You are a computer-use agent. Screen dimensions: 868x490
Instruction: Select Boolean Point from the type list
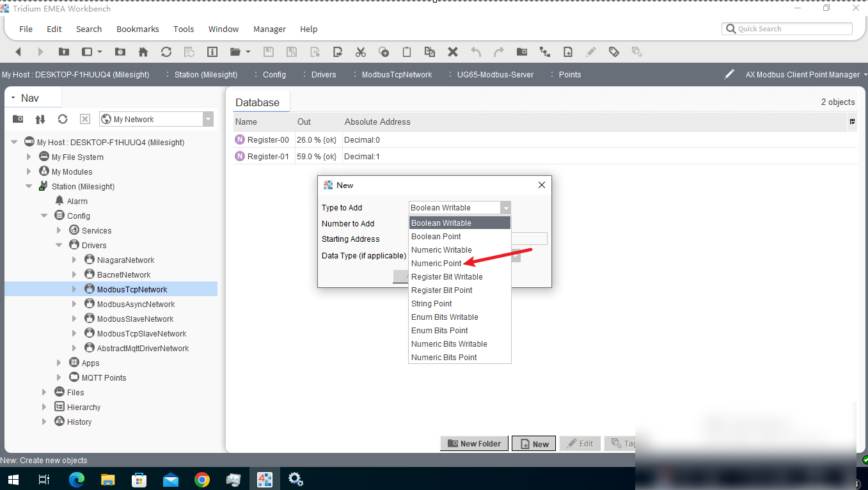[x=459, y=236]
